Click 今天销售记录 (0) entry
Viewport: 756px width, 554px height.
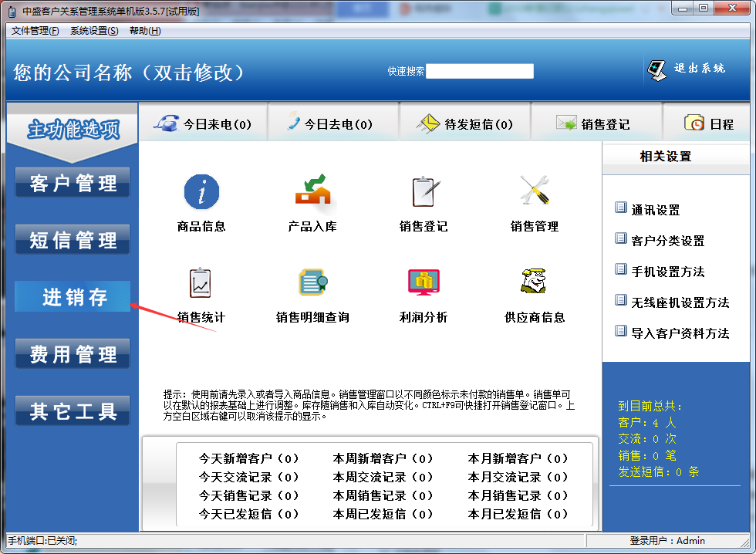point(248,495)
